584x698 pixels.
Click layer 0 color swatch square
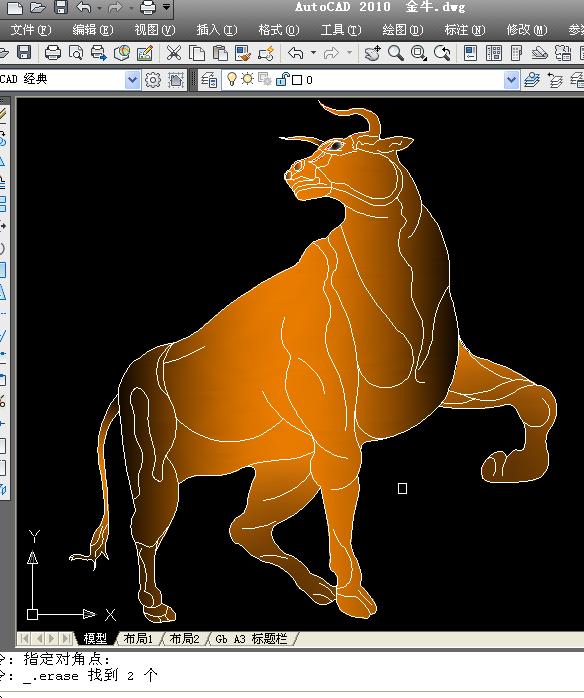click(x=297, y=80)
